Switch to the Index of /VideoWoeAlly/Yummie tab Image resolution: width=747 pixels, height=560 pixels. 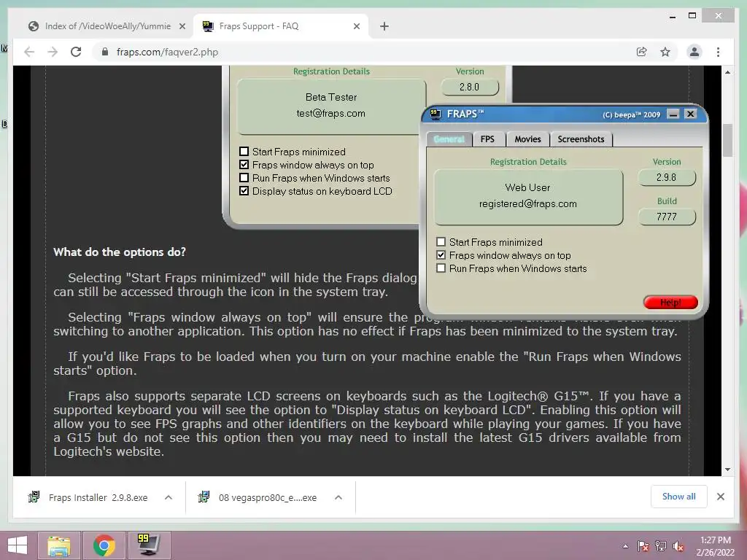pyautogui.click(x=108, y=26)
